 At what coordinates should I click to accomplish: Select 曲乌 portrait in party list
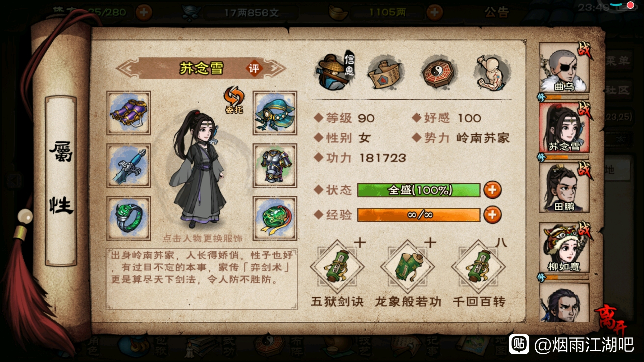coord(564,68)
